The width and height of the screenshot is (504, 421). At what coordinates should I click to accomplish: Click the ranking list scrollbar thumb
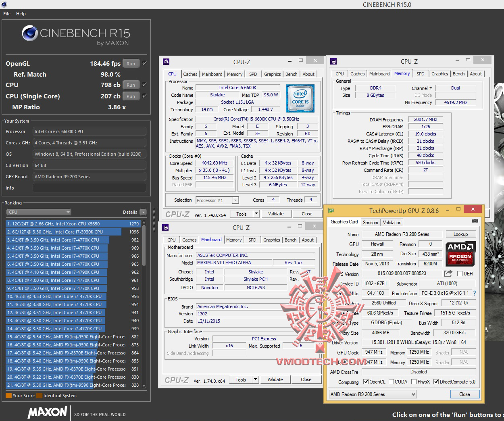click(x=144, y=245)
